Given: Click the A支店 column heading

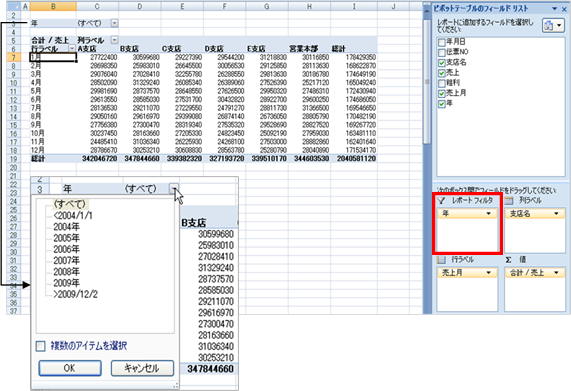Looking at the screenshot, I should pos(87,48).
